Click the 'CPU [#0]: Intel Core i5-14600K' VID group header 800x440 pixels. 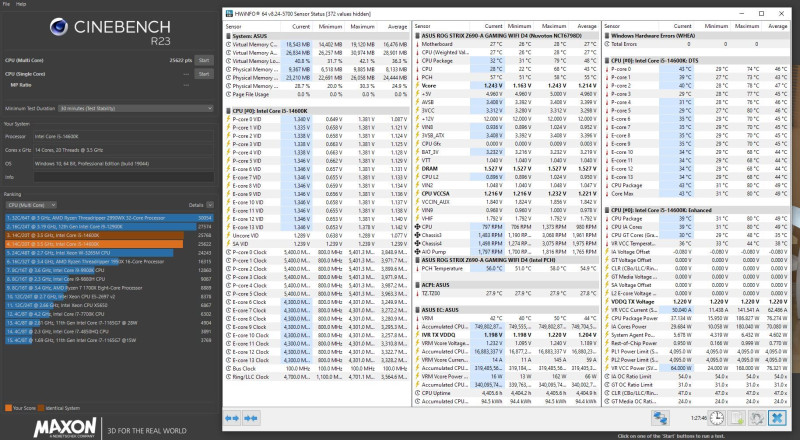[317, 111]
